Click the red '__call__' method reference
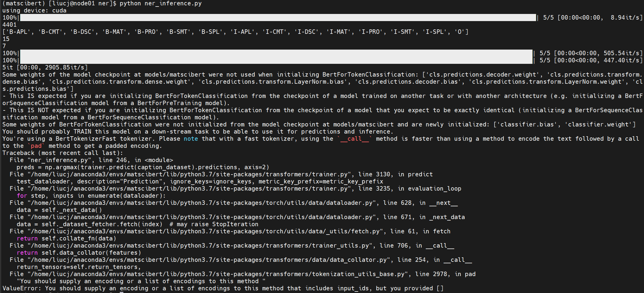The width and height of the screenshot is (644, 293). 355,139
